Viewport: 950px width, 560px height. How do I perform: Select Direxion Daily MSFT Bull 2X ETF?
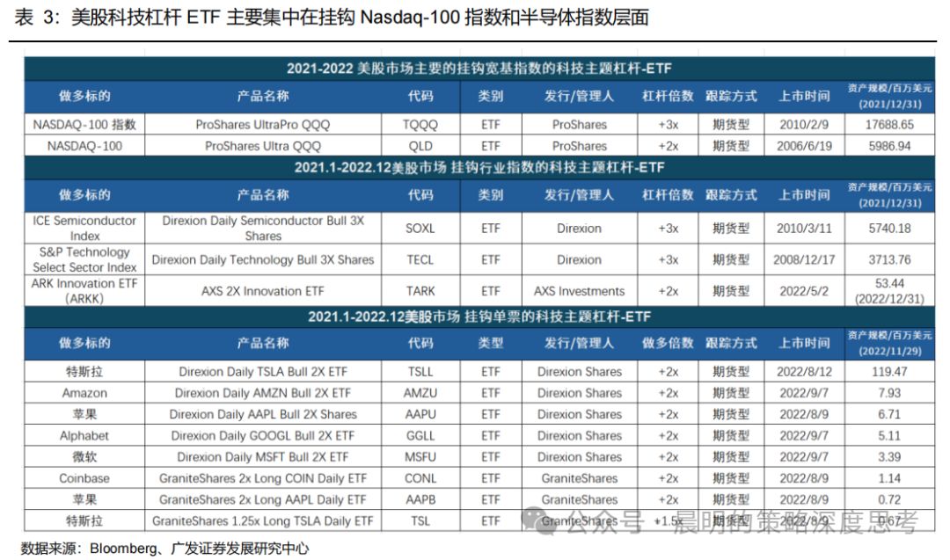coord(263,457)
